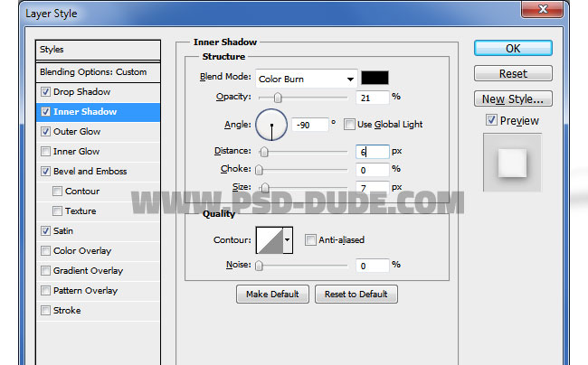Click the Opacity value field
This screenshot has width=588, height=365.
(x=373, y=98)
